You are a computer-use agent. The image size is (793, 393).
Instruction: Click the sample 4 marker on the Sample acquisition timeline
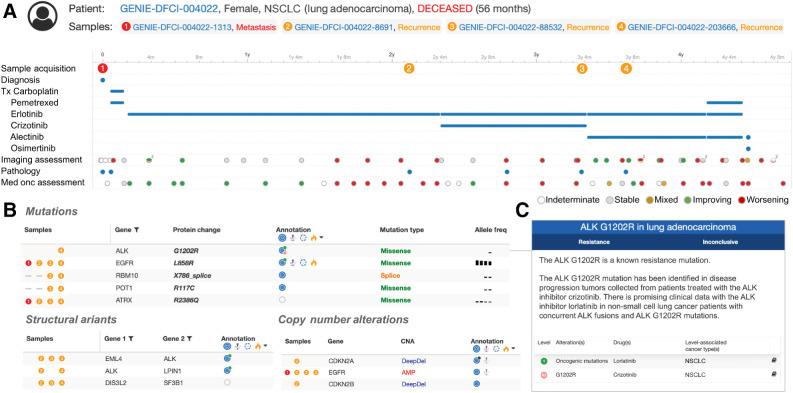(x=626, y=68)
